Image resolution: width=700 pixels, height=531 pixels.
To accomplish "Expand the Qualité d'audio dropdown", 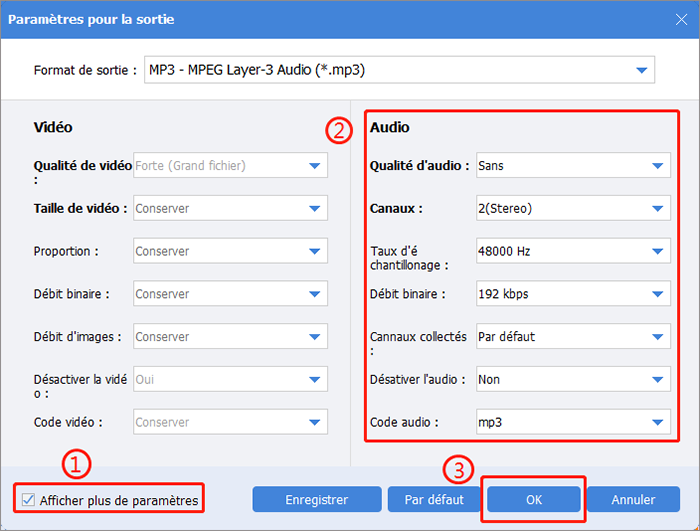I will (573, 165).
